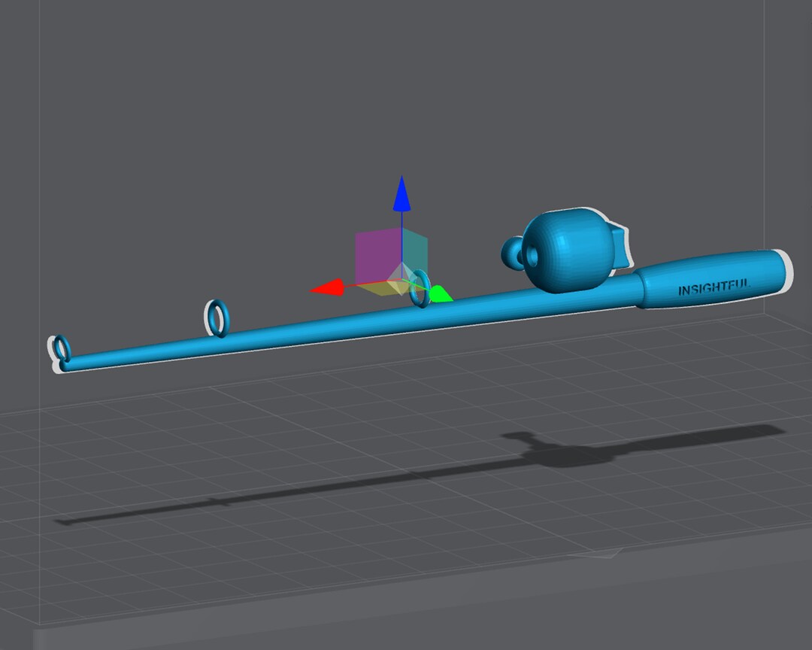The height and width of the screenshot is (650, 812).
Task: Click the guide ring near the gizmo
Action: pyautogui.click(x=420, y=289)
